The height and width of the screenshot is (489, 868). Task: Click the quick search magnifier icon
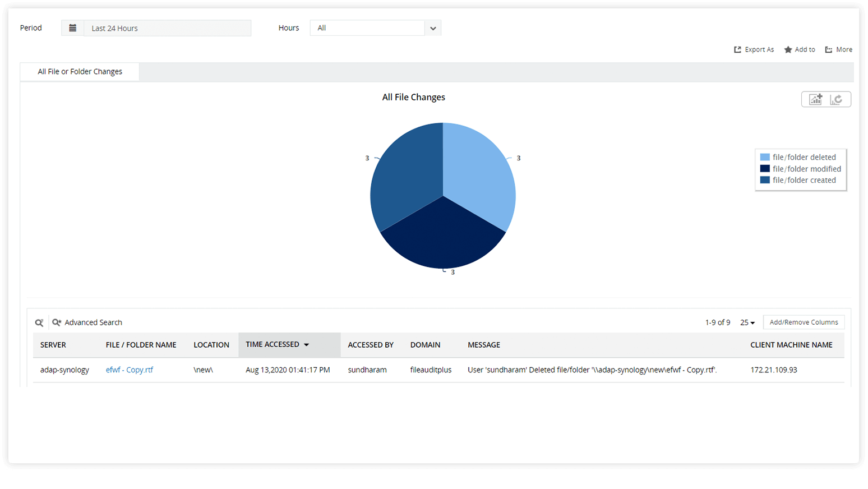tap(39, 322)
